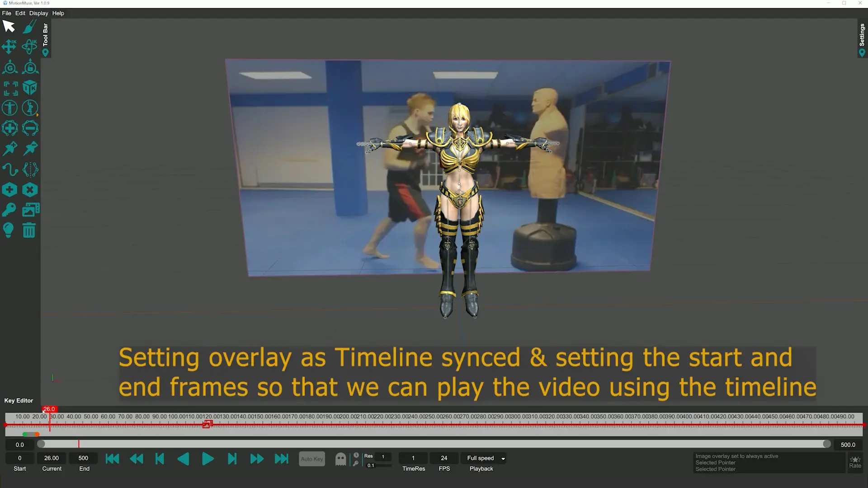Click the hexagon plus add icon
Viewport: 868px width, 488px height.
pos(9,190)
